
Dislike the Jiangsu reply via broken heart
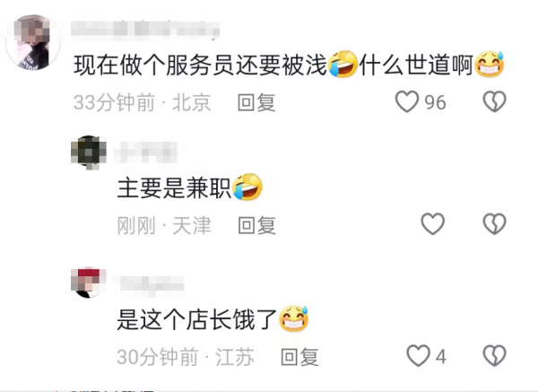494,355
